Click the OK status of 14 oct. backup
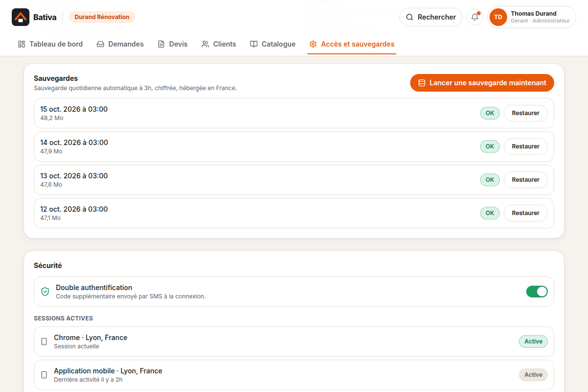 point(490,147)
